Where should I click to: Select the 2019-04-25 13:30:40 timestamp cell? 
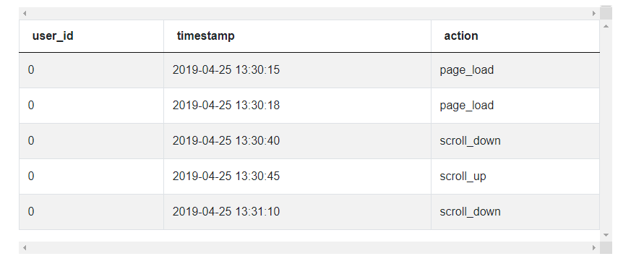click(x=297, y=141)
